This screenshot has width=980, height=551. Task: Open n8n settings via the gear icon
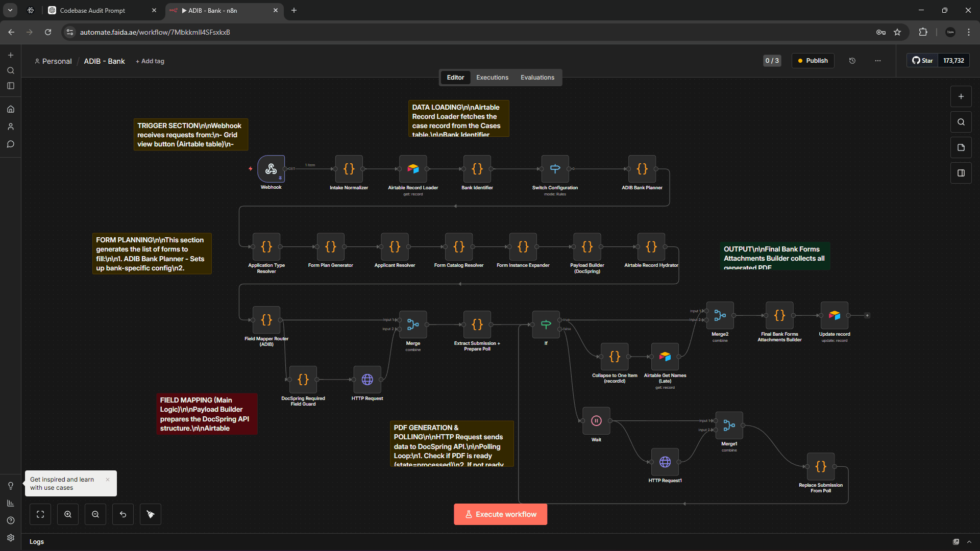(x=10, y=538)
